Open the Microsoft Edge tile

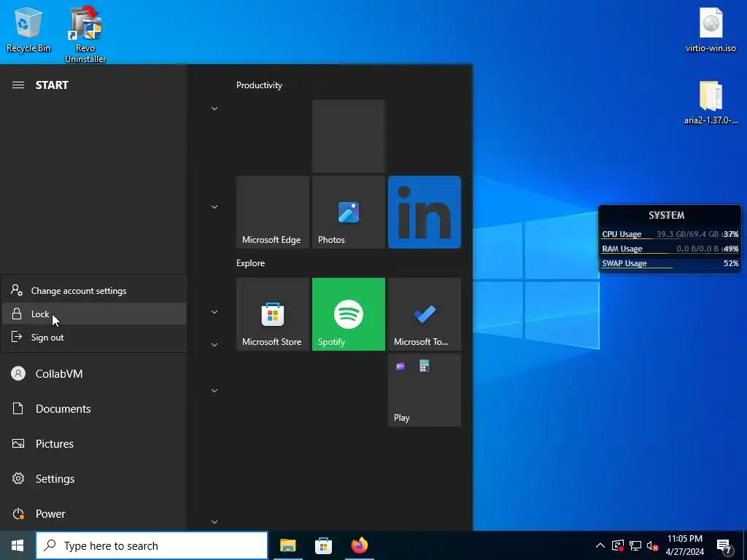273,212
